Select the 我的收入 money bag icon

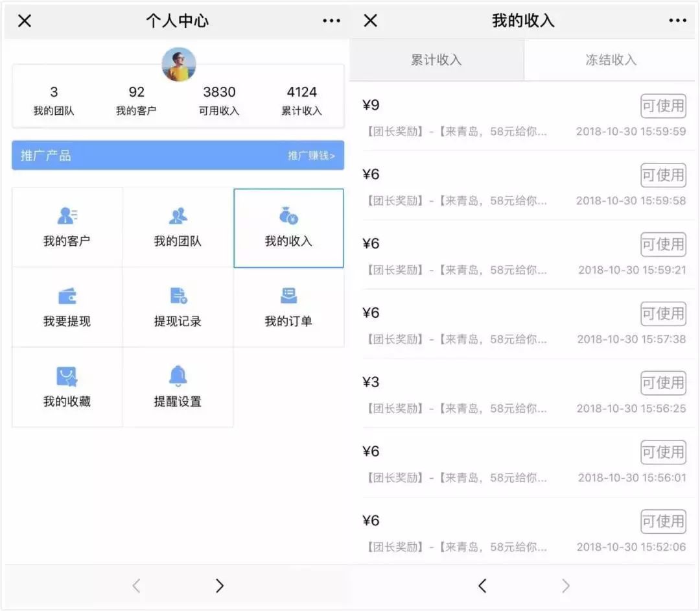click(x=288, y=227)
